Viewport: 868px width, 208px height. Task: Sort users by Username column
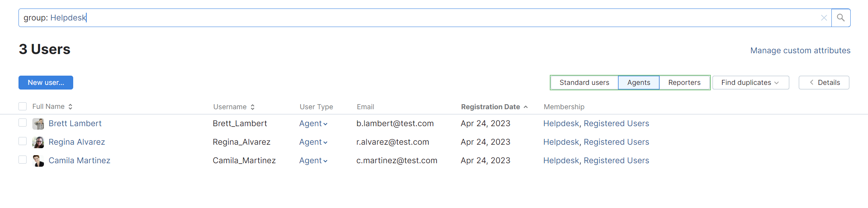coord(252,107)
